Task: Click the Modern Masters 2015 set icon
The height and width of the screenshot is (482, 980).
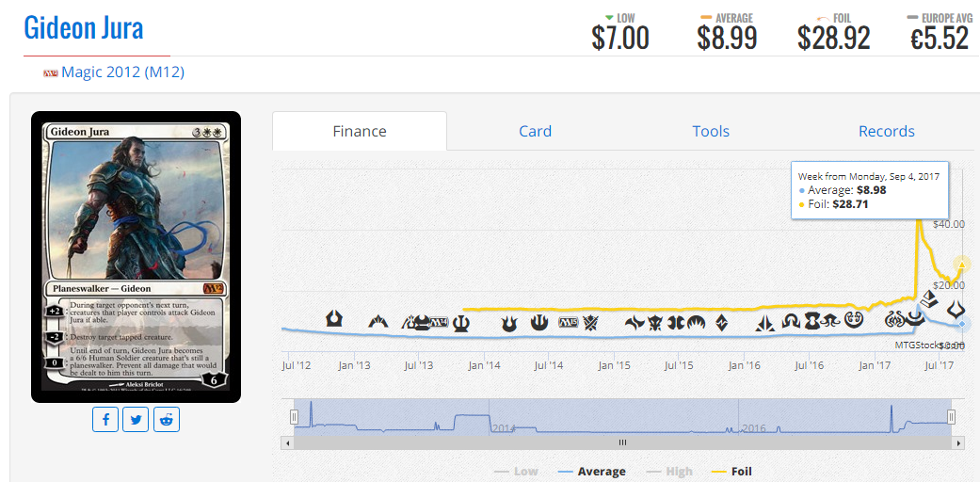Action: 676,323
